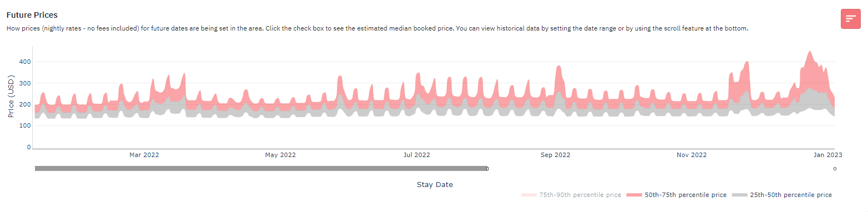Click the pink 50th-75th legend swatch
Viewport: 868px width, 212px height.
point(634,195)
